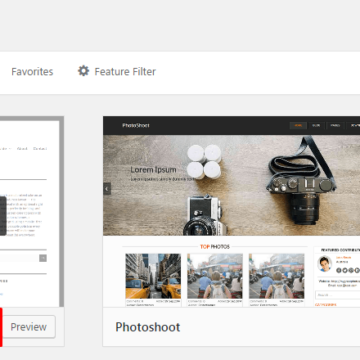
Task: Click the Photoshoot theme name
Action: coord(148,327)
